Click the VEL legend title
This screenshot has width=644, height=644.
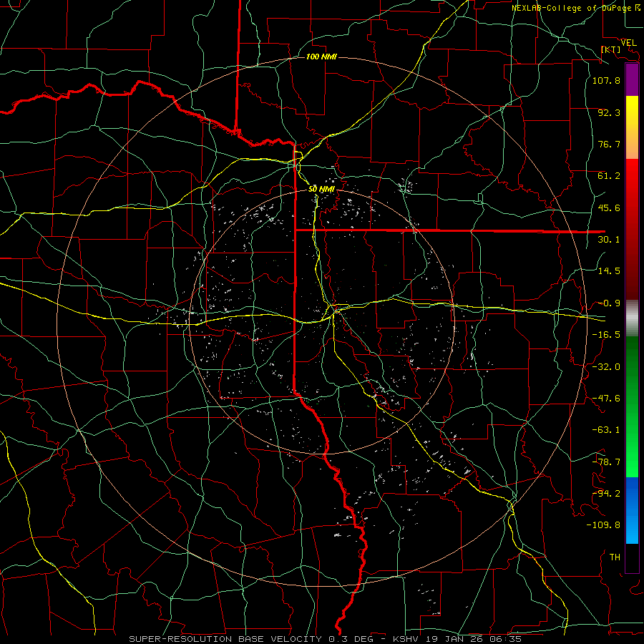(629, 43)
